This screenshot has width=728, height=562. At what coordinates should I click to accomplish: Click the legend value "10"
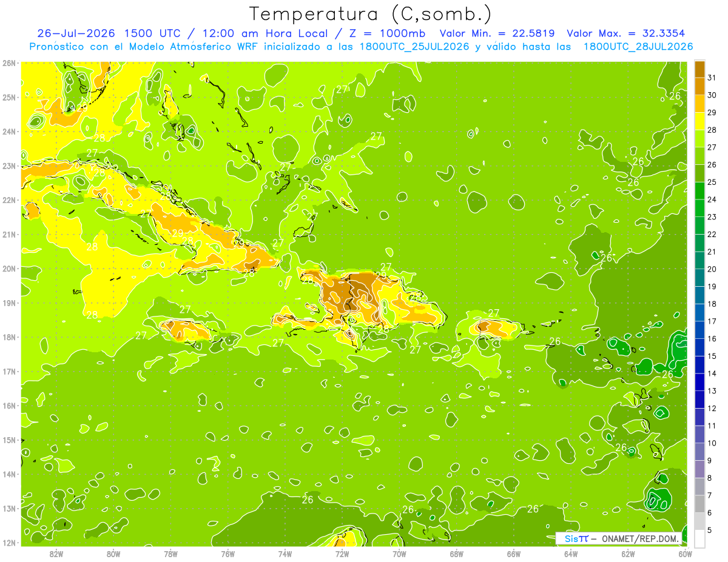712,443
